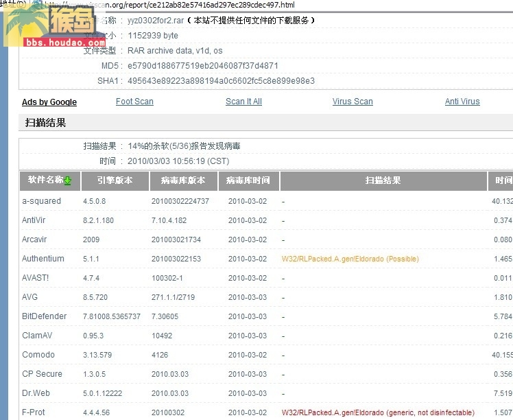Select the SHA1 hash value text
Viewport: 513px width, 420px height.
pyautogui.click(x=221, y=81)
